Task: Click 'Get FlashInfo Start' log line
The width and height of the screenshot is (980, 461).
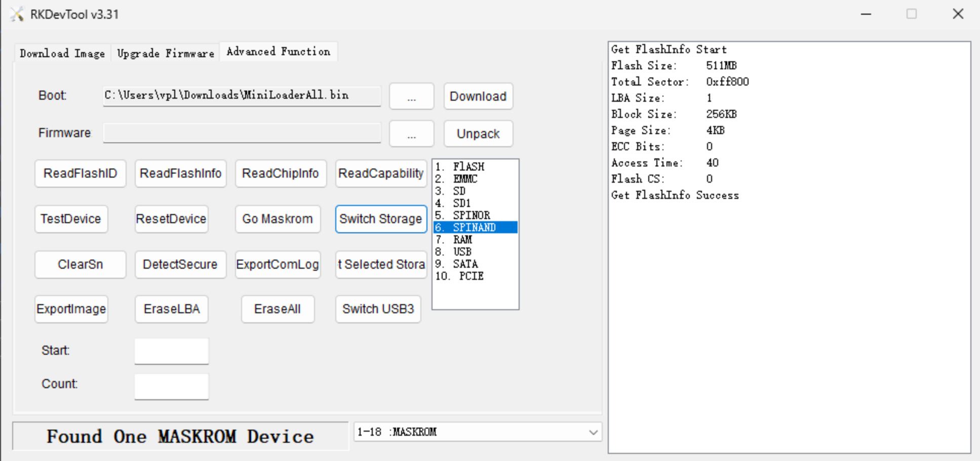Action: coord(669,50)
